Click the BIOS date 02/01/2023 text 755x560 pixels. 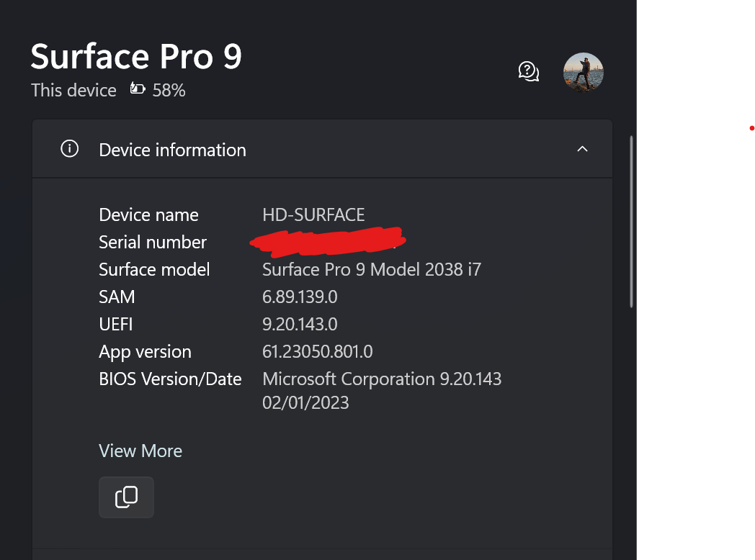click(305, 402)
